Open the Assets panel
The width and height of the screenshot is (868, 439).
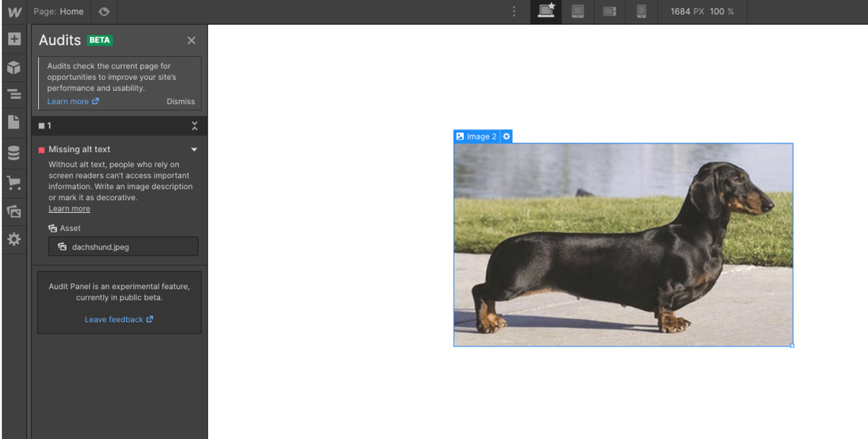14,211
